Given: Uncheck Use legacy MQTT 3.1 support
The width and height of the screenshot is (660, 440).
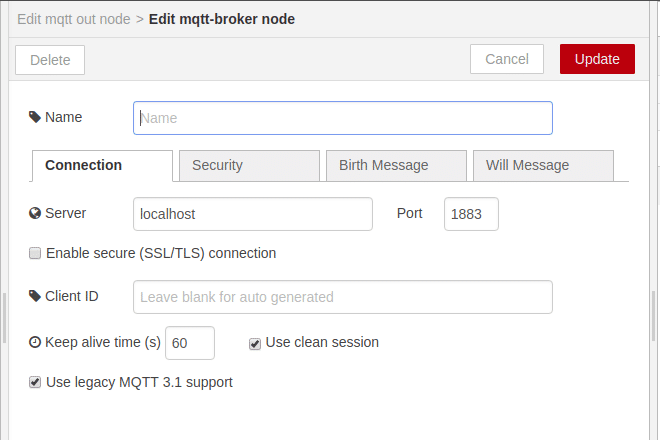Looking at the screenshot, I should click(x=35, y=382).
